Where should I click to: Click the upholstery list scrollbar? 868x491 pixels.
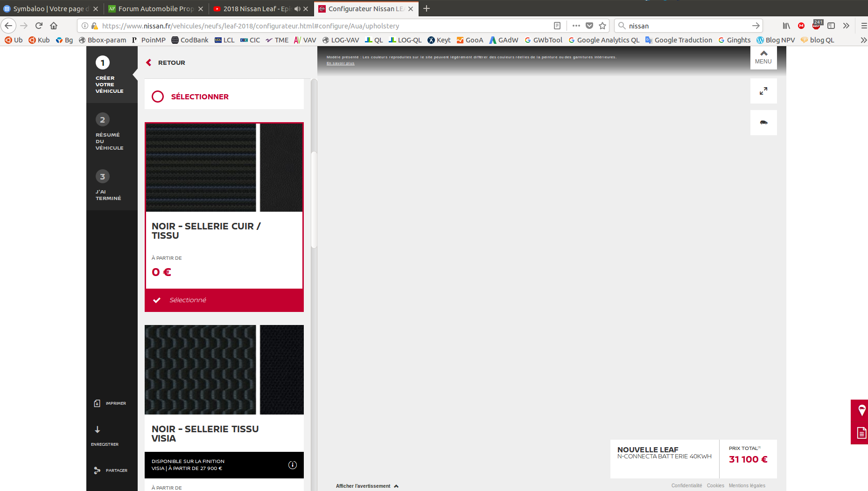[x=314, y=201]
